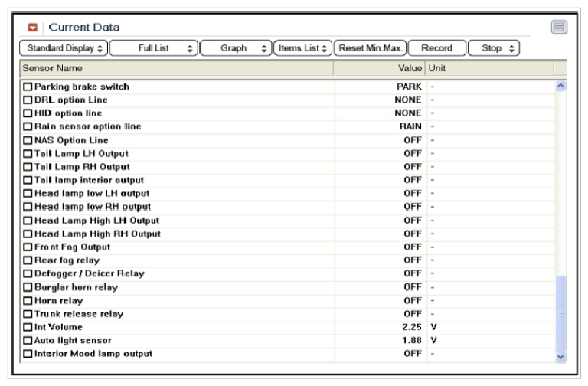Check the Int Volume item
Image resolution: width=588 pixels, height=386 pixels.
(x=28, y=327)
